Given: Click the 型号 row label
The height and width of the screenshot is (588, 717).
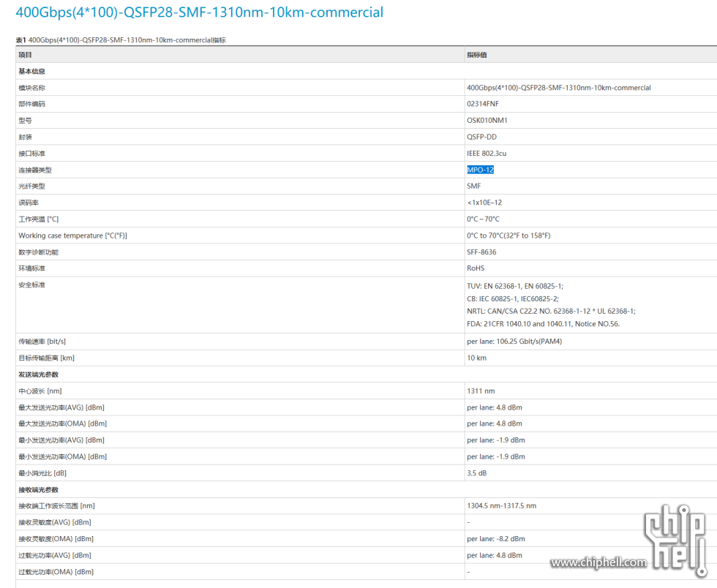Looking at the screenshot, I should coord(25,121).
